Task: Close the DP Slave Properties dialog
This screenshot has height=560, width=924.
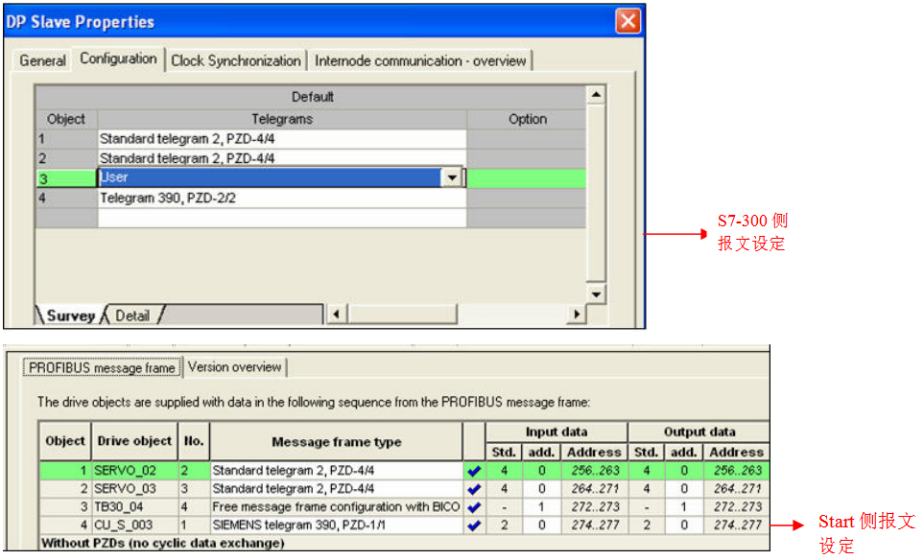Action: [628, 21]
